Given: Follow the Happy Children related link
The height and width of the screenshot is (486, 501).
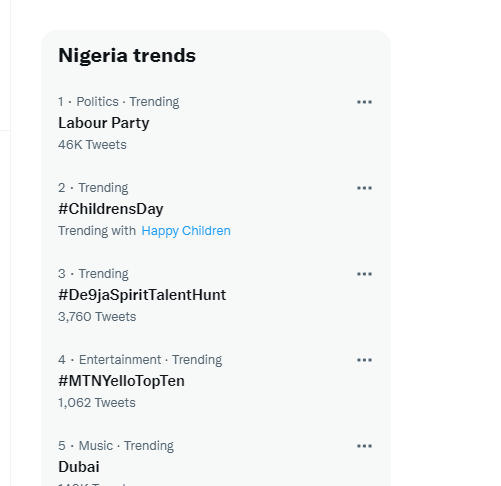Looking at the screenshot, I should point(186,231).
